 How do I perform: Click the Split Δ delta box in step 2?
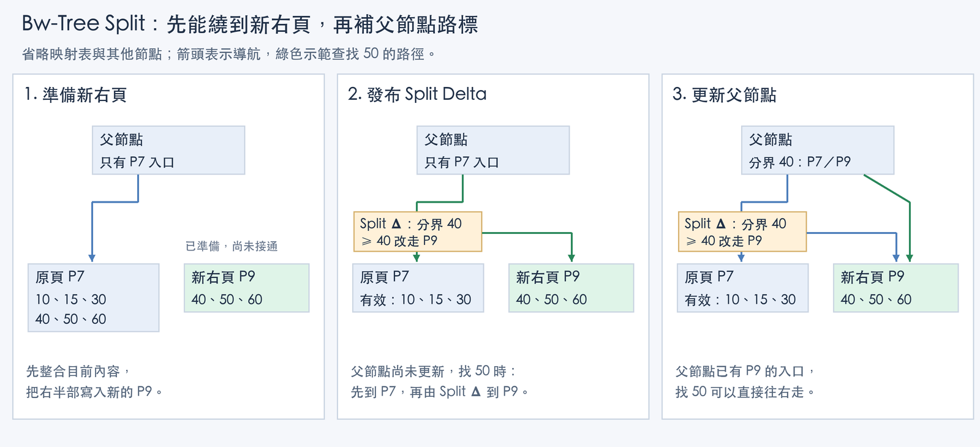pos(418,231)
